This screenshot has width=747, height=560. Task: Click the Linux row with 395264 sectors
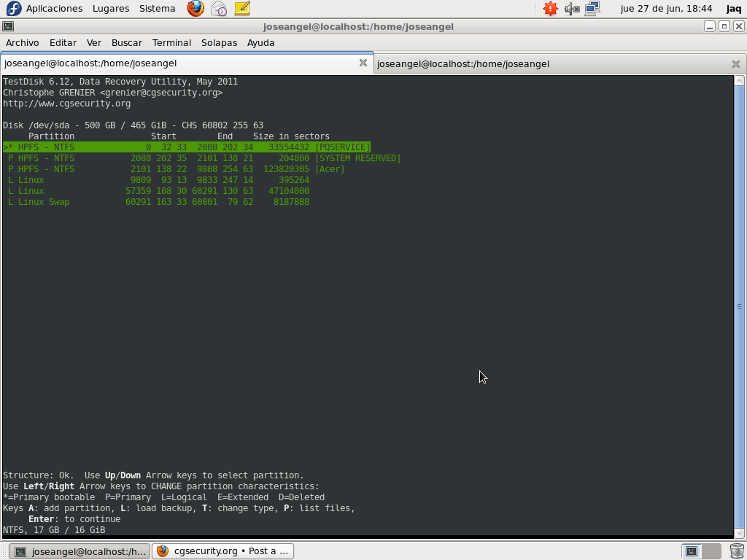tap(158, 180)
